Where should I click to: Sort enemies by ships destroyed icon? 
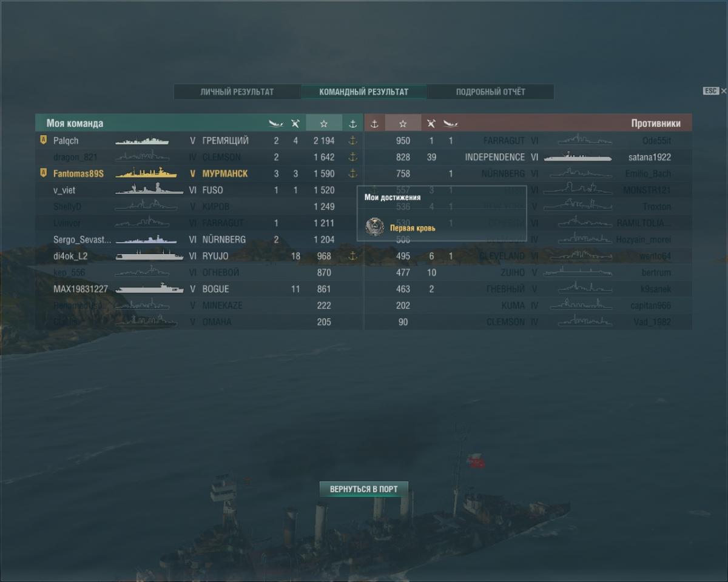click(x=450, y=124)
